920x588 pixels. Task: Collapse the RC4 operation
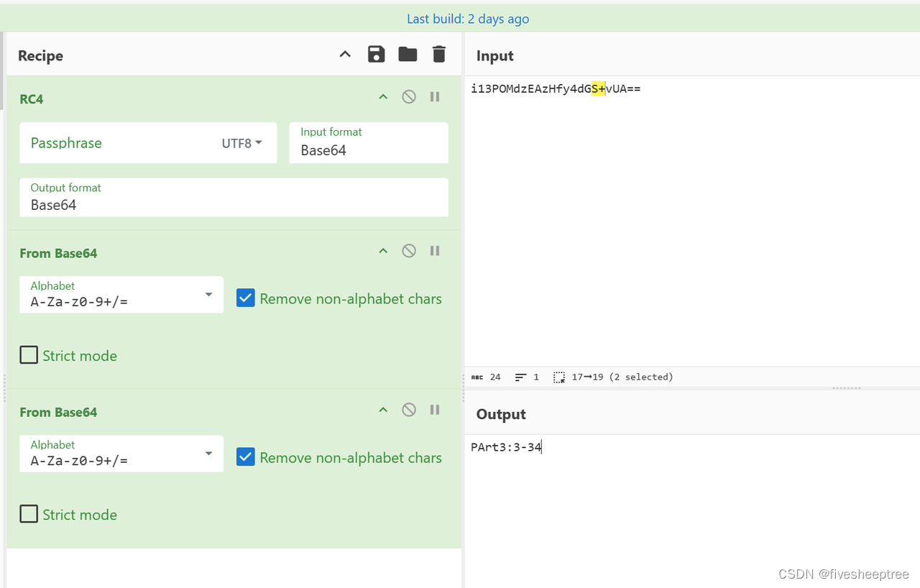pos(382,96)
